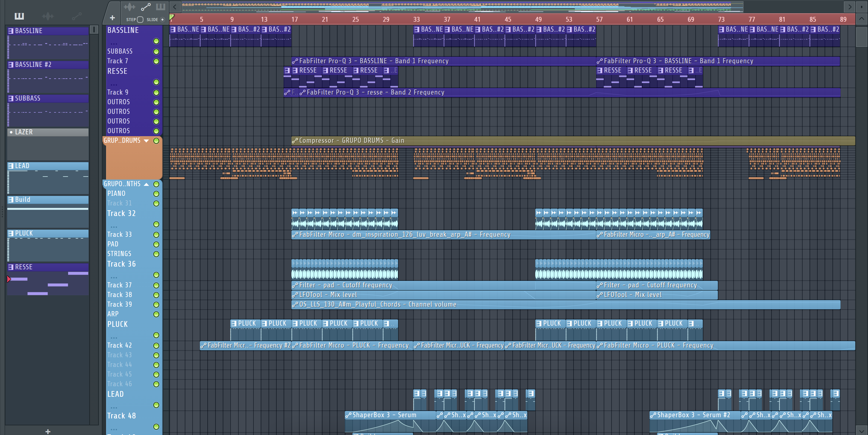Click the picker panel scrollbar handle

click(x=94, y=30)
